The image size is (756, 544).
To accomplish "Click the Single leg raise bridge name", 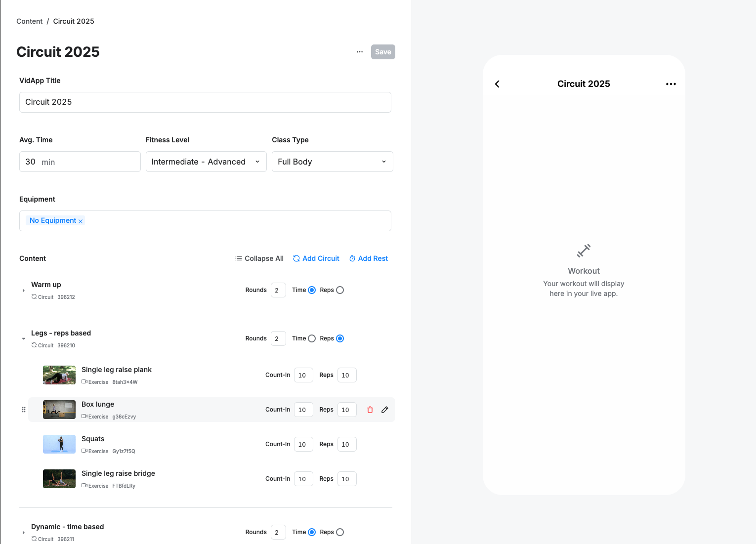I will 118,473.
